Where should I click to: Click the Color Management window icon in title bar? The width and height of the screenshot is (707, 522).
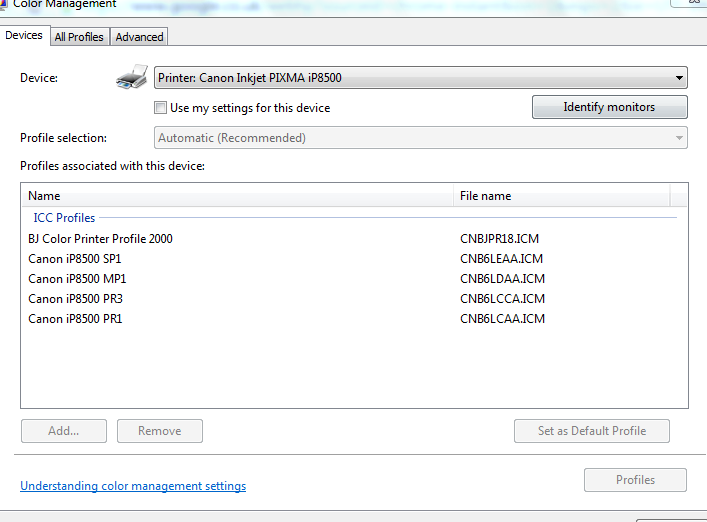[x=4, y=4]
